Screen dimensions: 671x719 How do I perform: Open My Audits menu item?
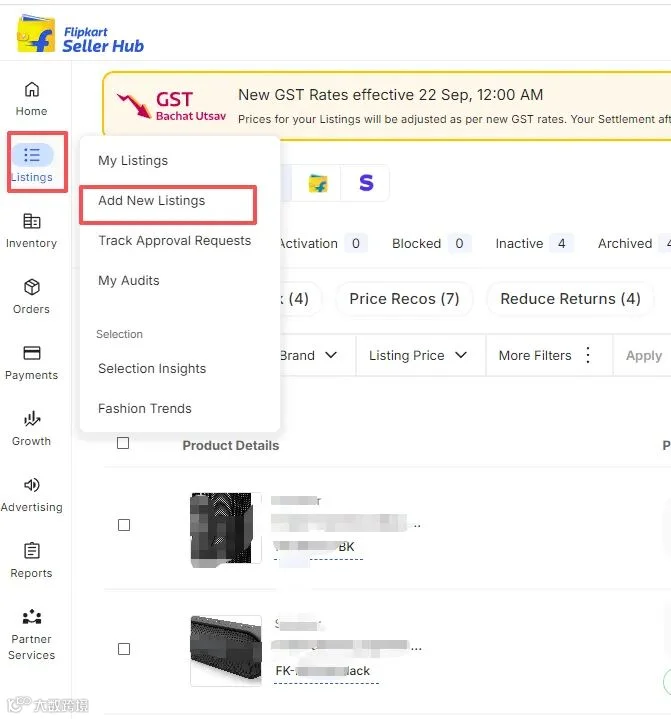click(x=129, y=281)
